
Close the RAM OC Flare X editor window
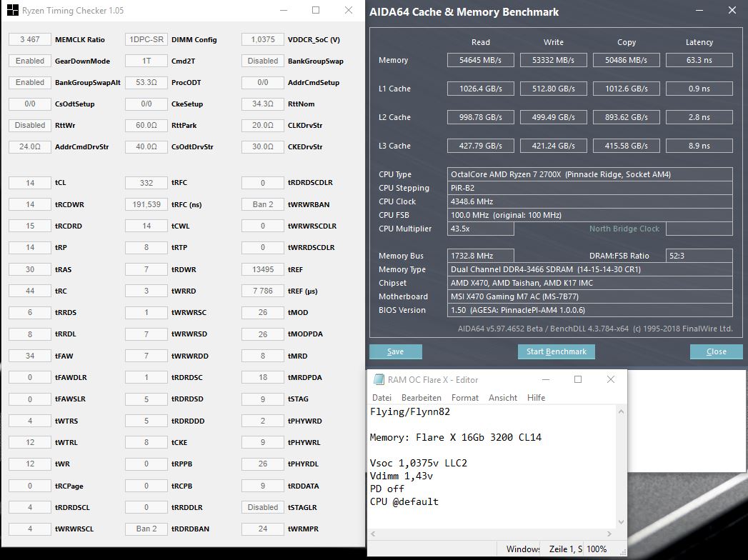pos(611,379)
